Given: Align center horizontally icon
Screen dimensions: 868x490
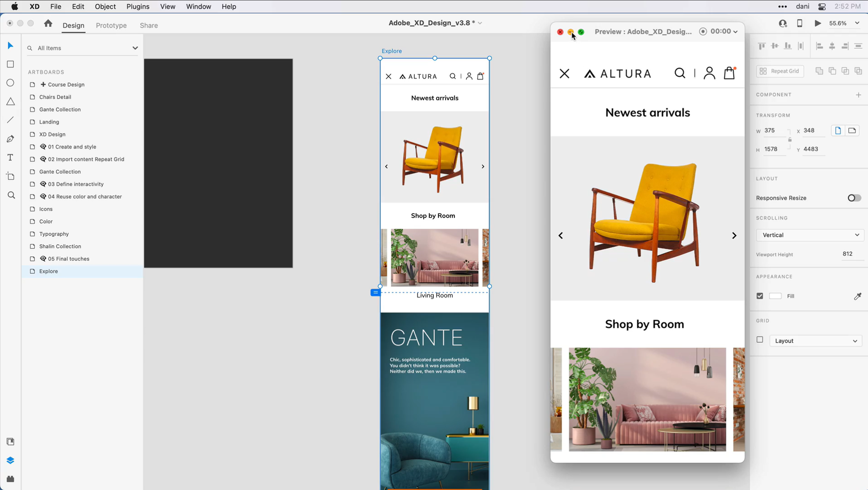Looking at the screenshot, I should click(832, 46).
